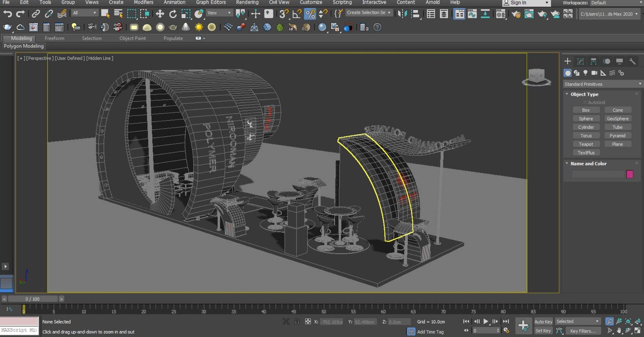
Task: Open the Rendering menu
Action: [x=247, y=2]
